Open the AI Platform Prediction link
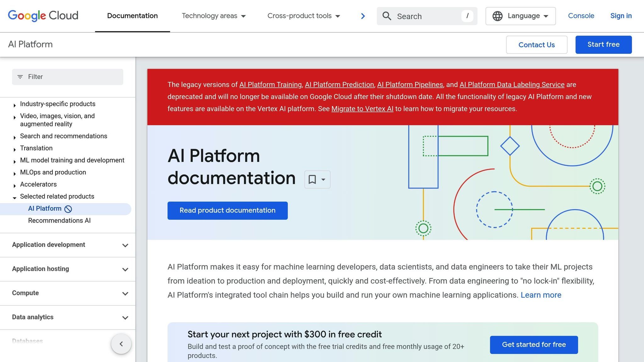The image size is (644, 362). tap(339, 85)
